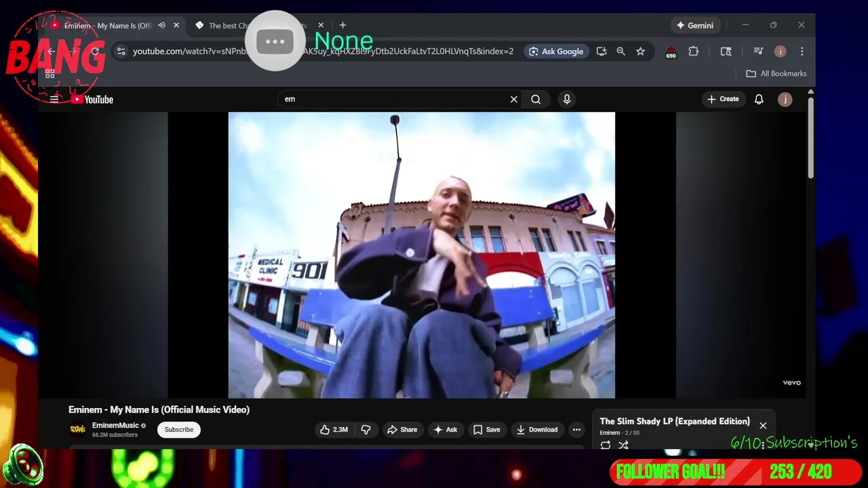Open the YouTube account avatar menu

point(785,100)
